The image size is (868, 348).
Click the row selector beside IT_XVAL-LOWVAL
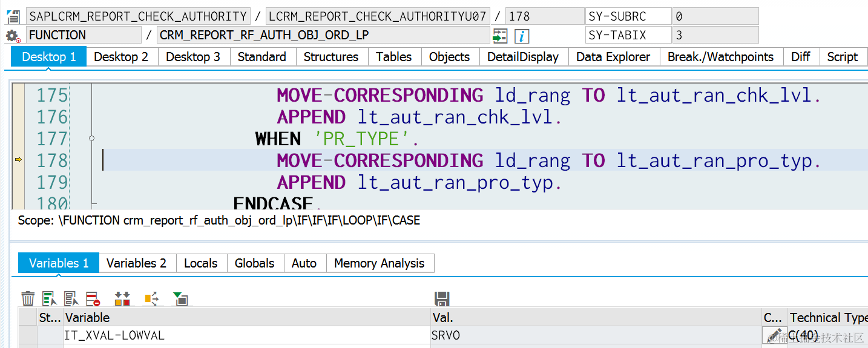coord(28,335)
